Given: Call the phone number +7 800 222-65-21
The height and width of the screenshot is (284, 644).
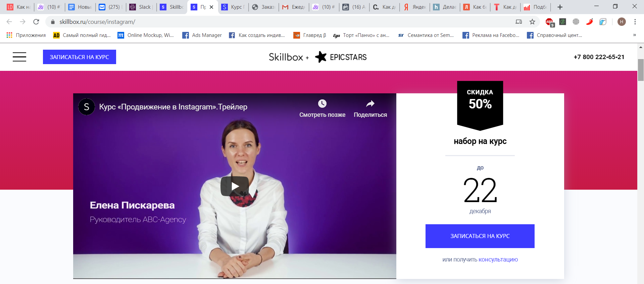Looking at the screenshot, I should coord(599,57).
